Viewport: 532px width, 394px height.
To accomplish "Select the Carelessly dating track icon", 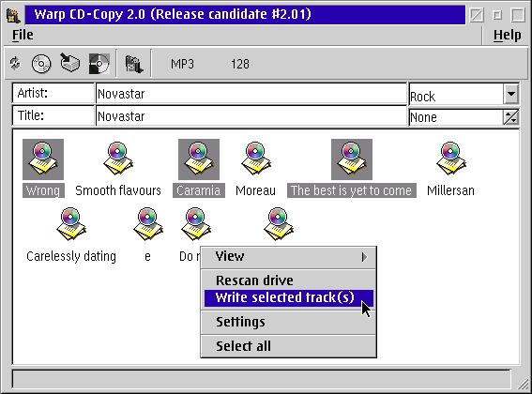I will (x=71, y=224).
